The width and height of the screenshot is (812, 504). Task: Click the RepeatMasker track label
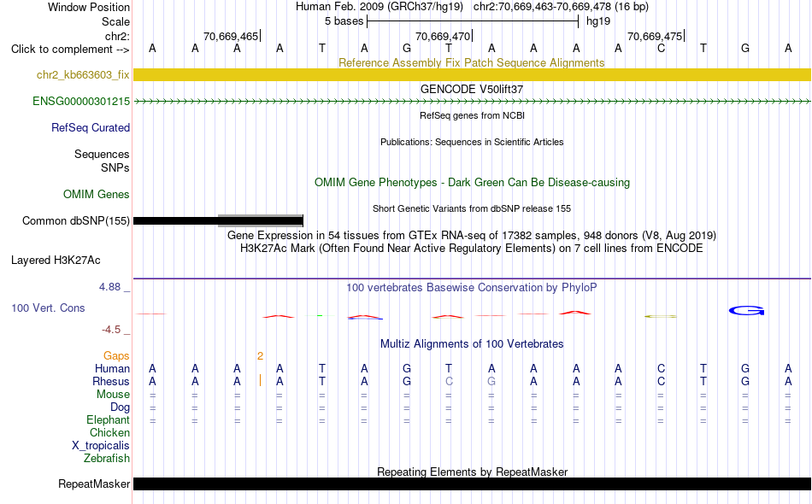pyautogui.click(x=94, y=483)
